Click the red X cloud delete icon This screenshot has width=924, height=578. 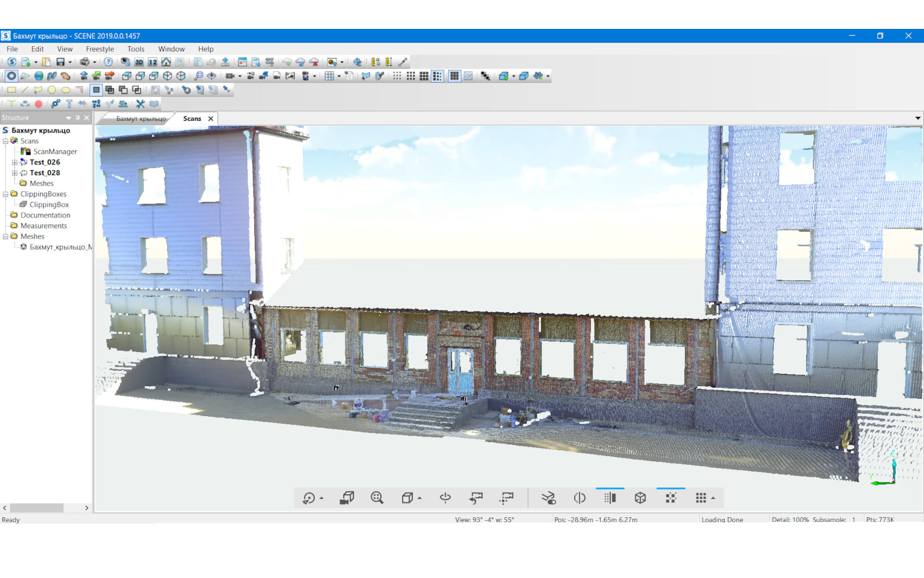coord(314,62)
